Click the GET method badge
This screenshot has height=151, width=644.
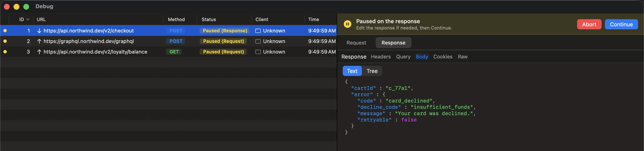click(x=174, y=51)
